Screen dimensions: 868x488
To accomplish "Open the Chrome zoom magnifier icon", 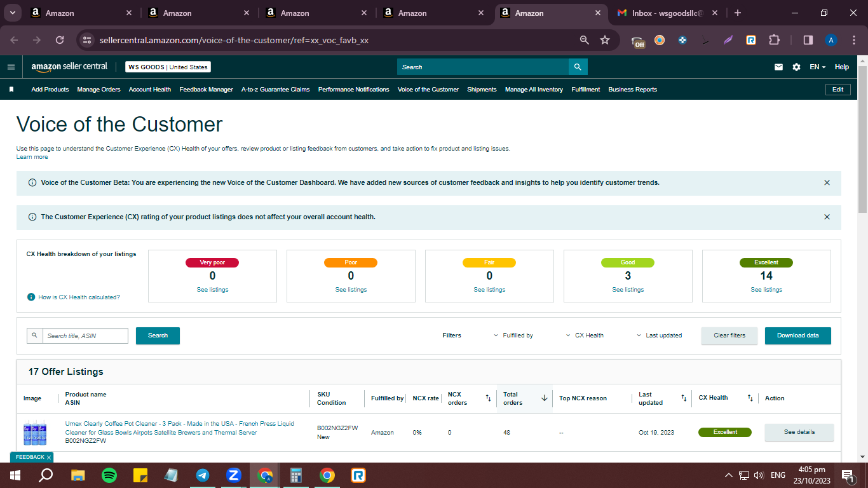I will [x=585, y=40].
